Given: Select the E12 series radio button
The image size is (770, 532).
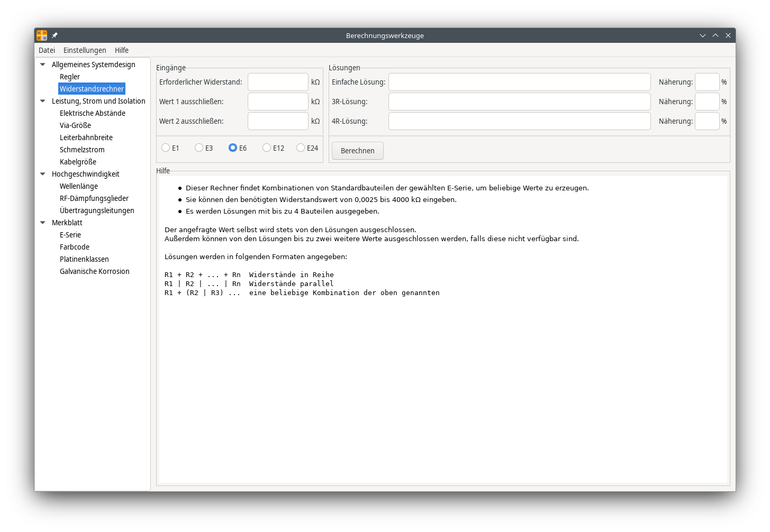Looking at the screenshot, I should pos(267,148).
